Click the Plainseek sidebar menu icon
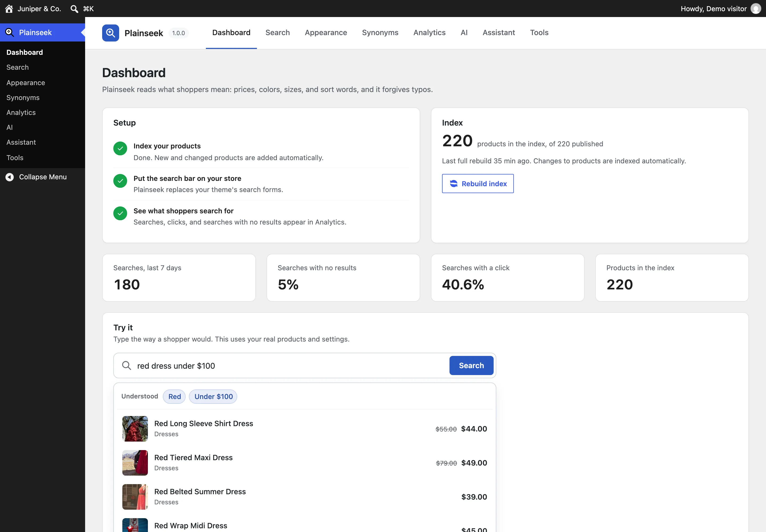 coord(9,32)
